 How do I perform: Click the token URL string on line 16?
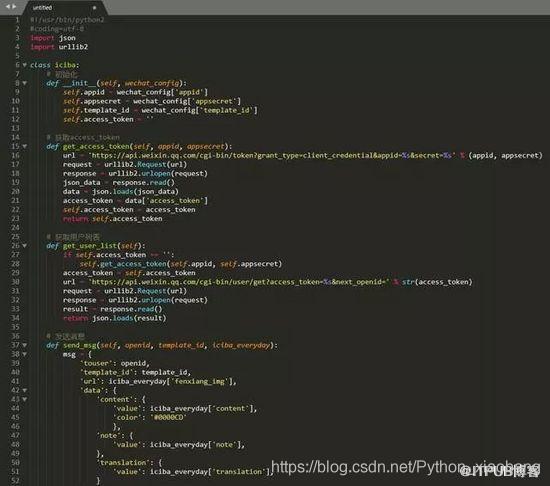click(271, 155)
